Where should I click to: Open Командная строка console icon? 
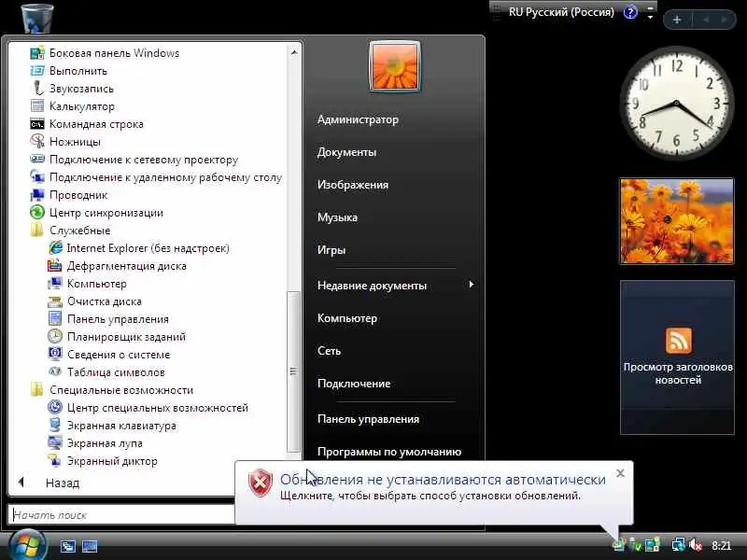37,124
